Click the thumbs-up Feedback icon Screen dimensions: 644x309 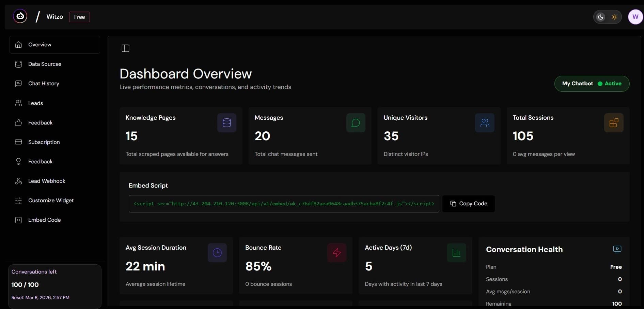[x=19, y=122]
